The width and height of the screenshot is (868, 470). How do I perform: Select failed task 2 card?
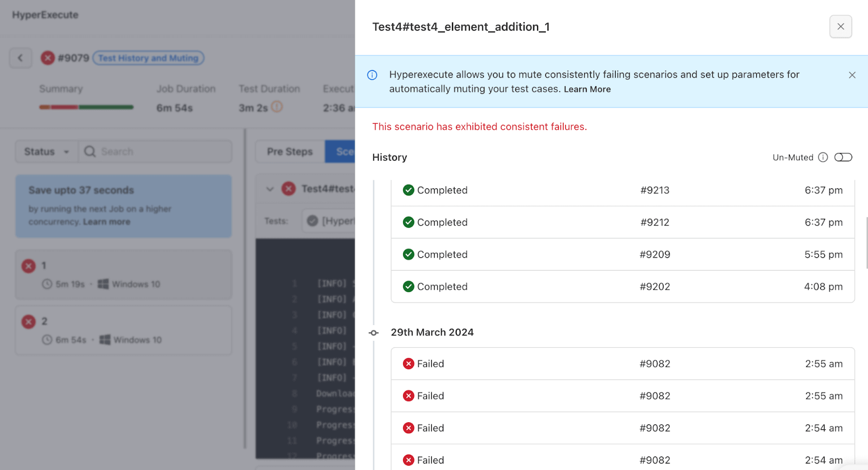pyautogui.click(x=124, y=330)
